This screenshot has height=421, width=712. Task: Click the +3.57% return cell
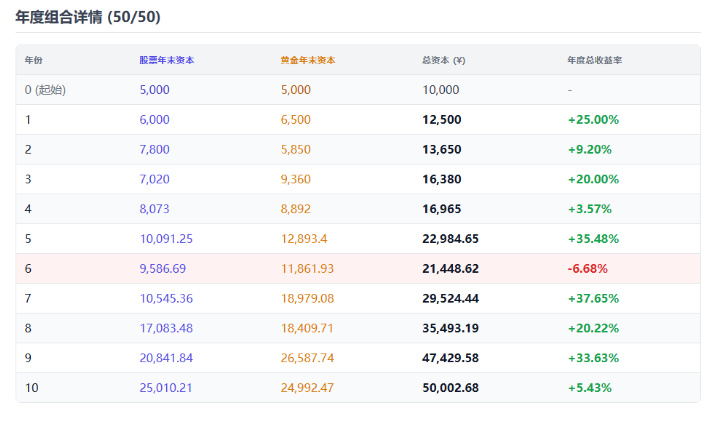(x=589, y=209)
